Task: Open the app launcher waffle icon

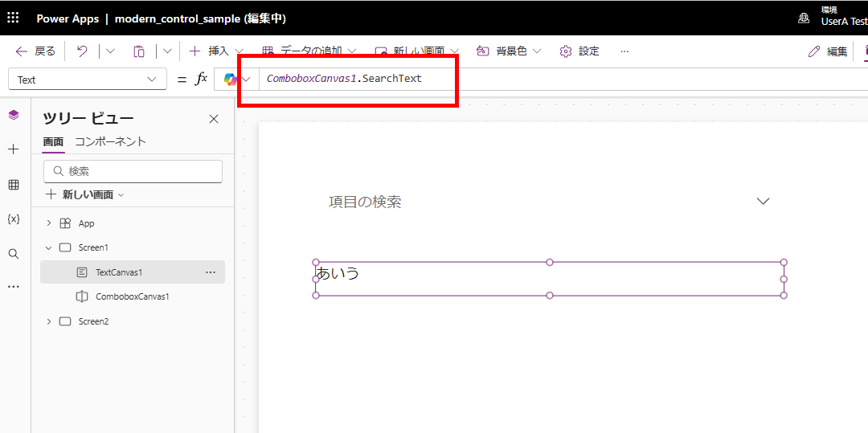Action: pyautogui.click(x=14, y=18)
